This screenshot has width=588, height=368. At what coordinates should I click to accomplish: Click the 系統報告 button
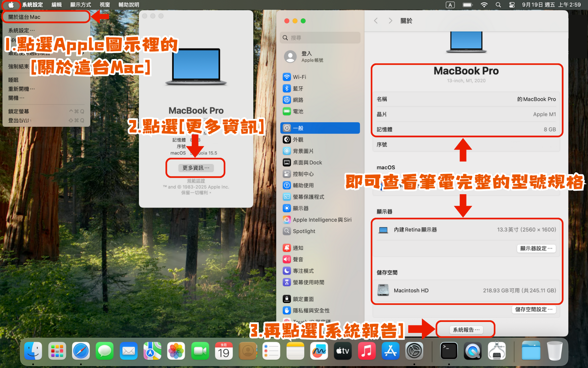[x=466, y=329]
